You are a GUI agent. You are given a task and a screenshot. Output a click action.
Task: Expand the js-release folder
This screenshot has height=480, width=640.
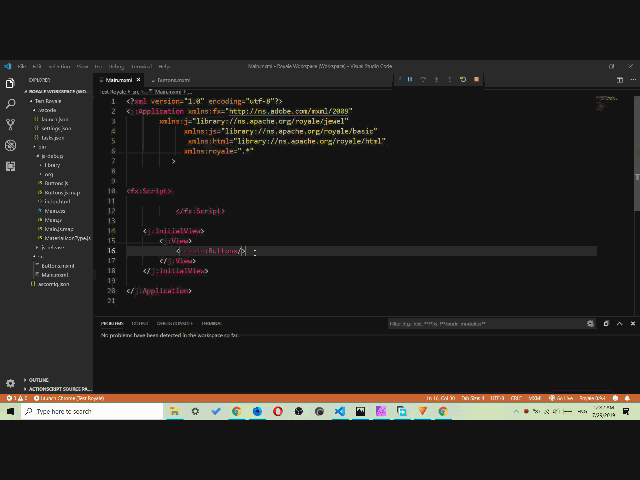[52, 247]
